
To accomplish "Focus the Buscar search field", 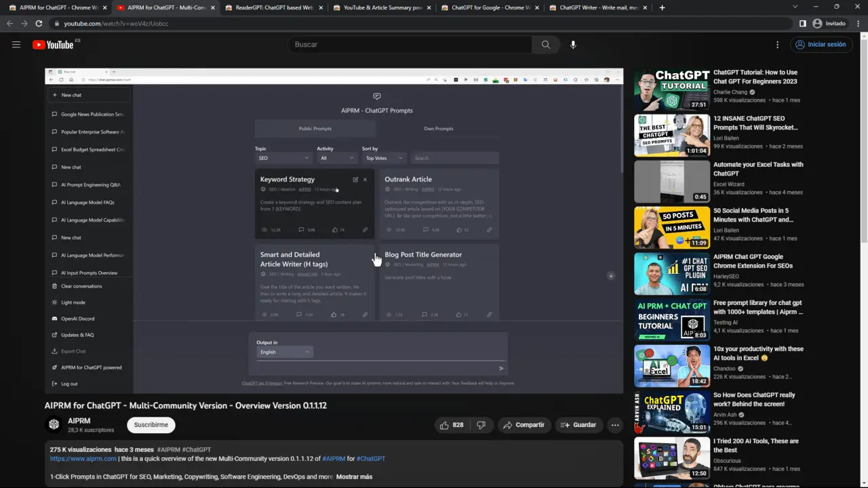I will [410, 45].
